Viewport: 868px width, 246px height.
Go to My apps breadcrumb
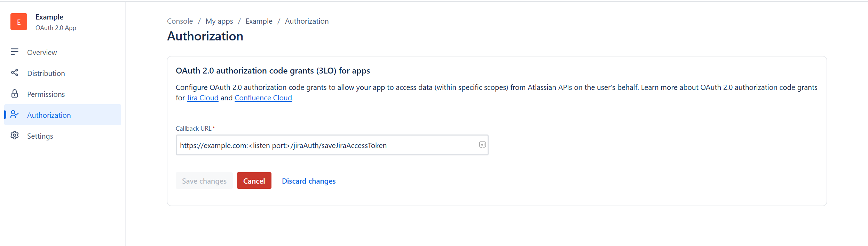tap(219, 21)
